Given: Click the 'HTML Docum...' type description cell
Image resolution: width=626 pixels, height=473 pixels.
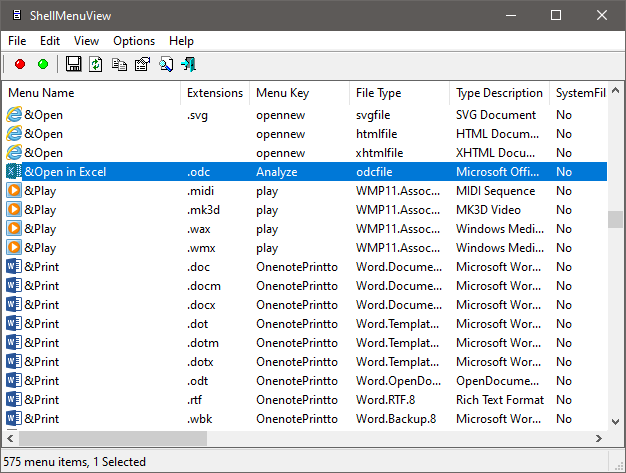Looking at the screenshot, I should coord(497,134).
